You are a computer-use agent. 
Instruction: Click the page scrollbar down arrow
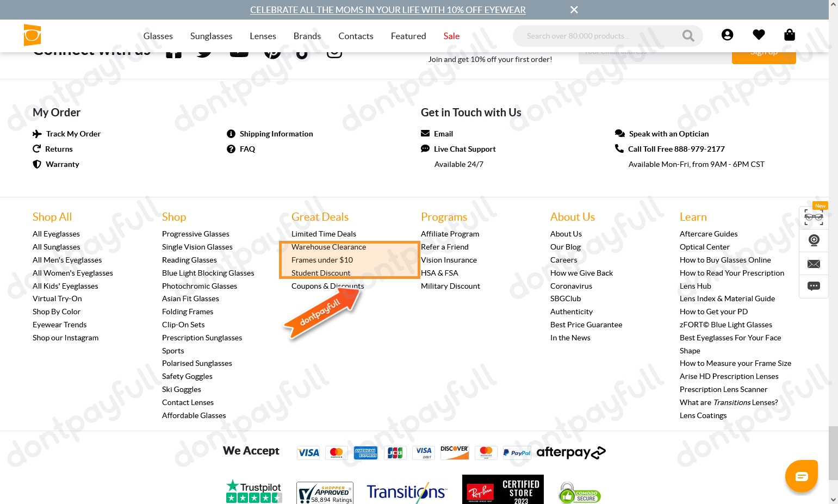[833, 499]
